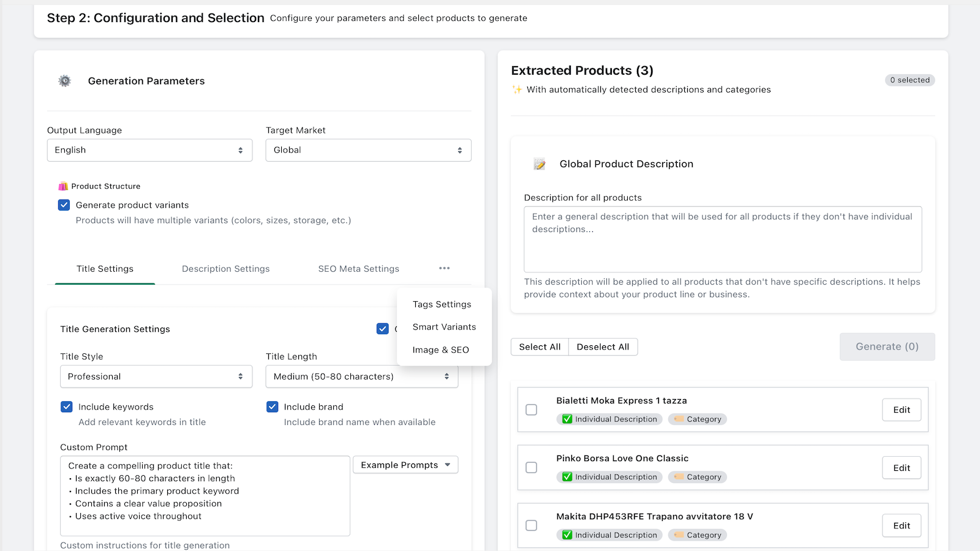Edit the Pinko Borsa Love One Classic product

point(901,467)
